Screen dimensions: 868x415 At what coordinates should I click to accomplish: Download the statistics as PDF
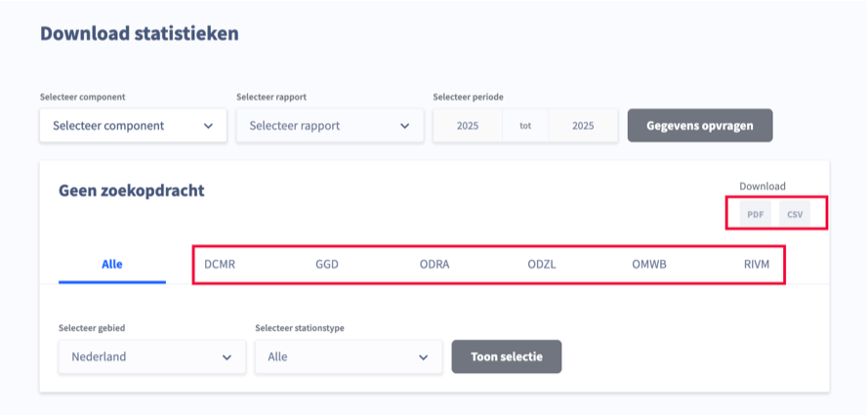coord(755,214)
